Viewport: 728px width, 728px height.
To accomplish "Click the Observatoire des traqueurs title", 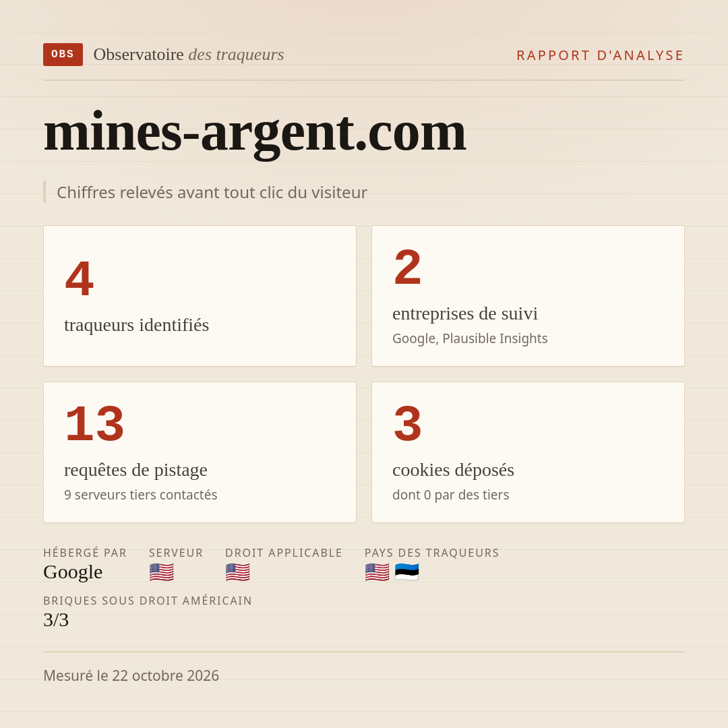I will [189, 55].
